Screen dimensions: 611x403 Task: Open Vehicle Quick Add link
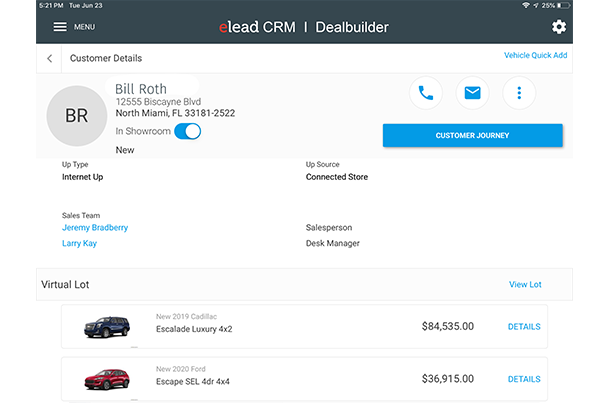tap(535, 55)
